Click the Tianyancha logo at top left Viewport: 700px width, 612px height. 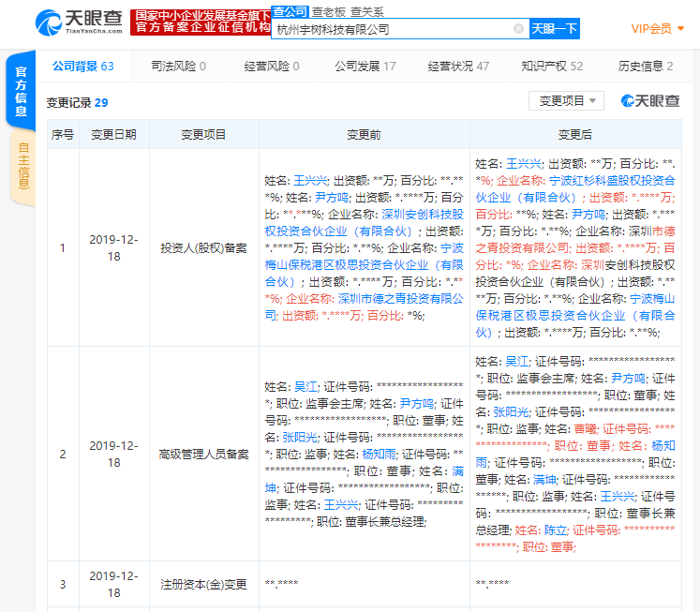(79, 22)
